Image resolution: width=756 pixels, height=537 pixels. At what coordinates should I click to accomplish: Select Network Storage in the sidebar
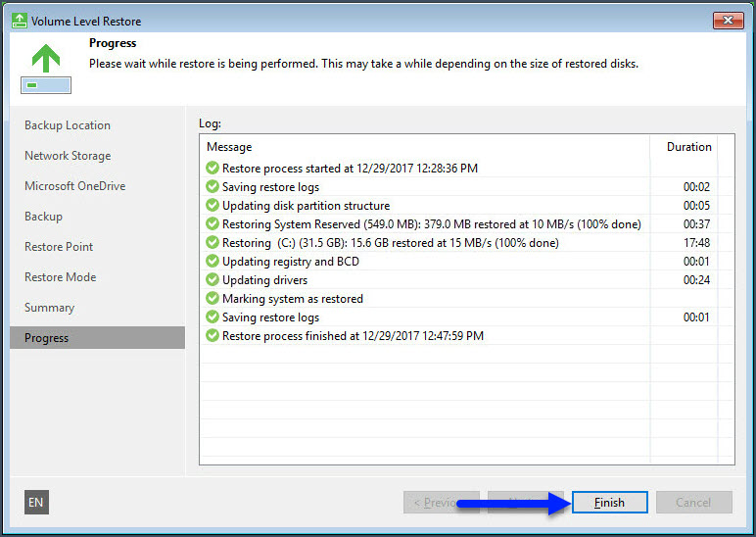tap(68, 156)
